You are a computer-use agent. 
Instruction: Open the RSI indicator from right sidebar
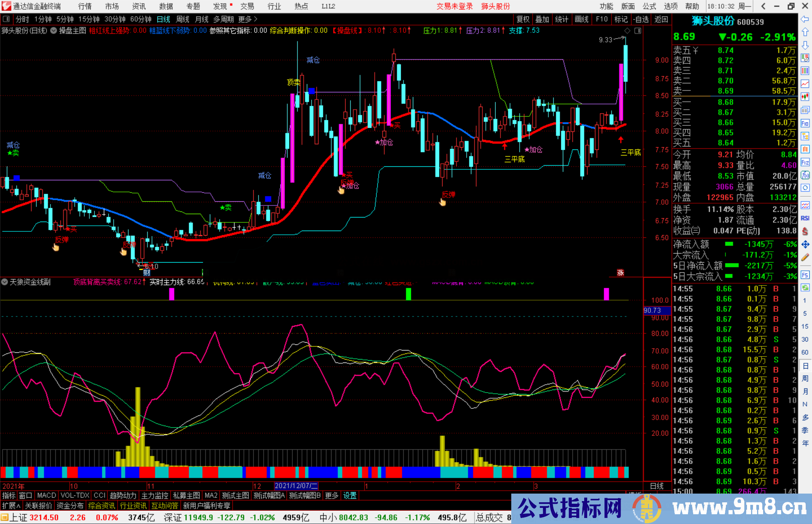pos(805,218)
